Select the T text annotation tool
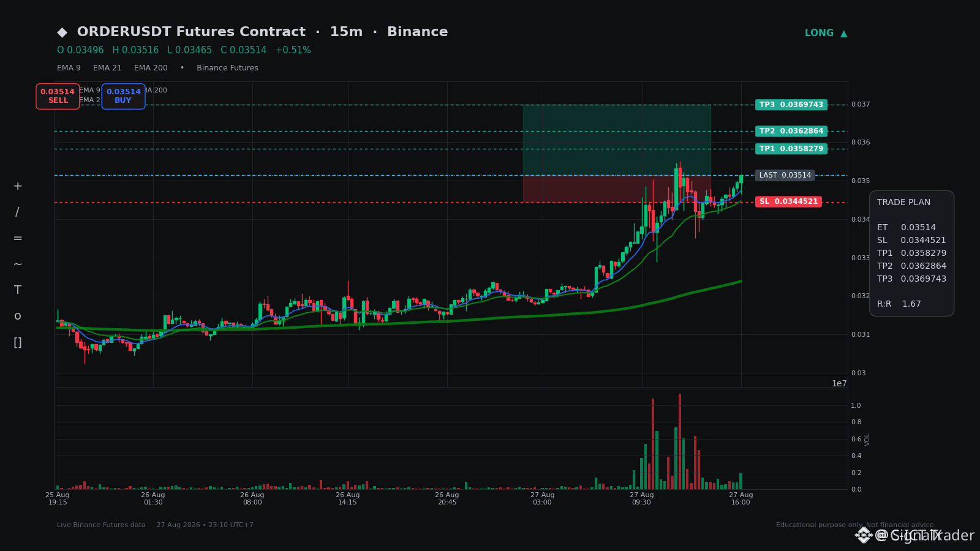980x551 pixels. tap(18, 290)
